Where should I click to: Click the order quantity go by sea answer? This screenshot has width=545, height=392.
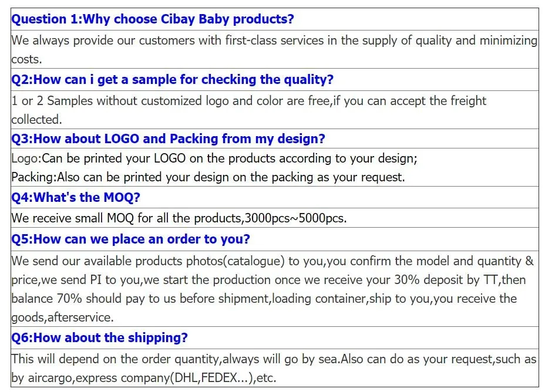pyautogui.click(x=274, y=359)
